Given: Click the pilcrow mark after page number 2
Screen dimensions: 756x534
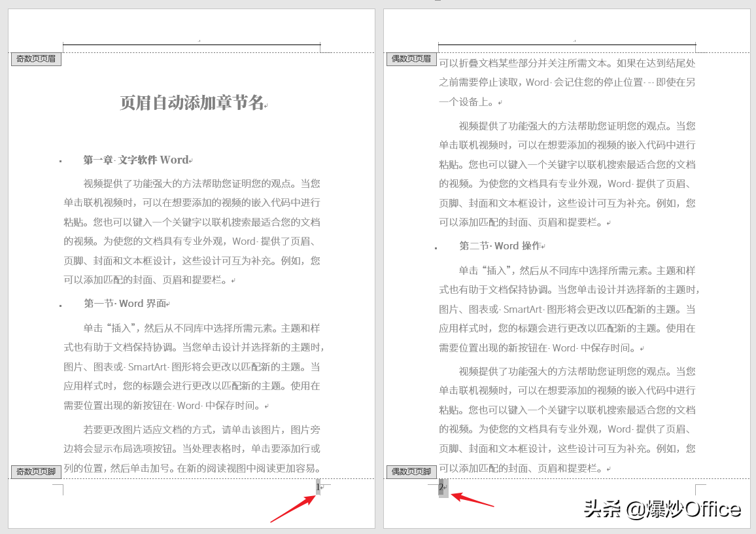Looking at the screenshot, I should (445, 487).
